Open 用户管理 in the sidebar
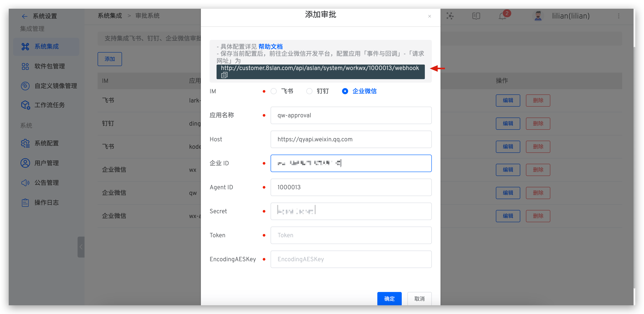 (x=46, y=163)
